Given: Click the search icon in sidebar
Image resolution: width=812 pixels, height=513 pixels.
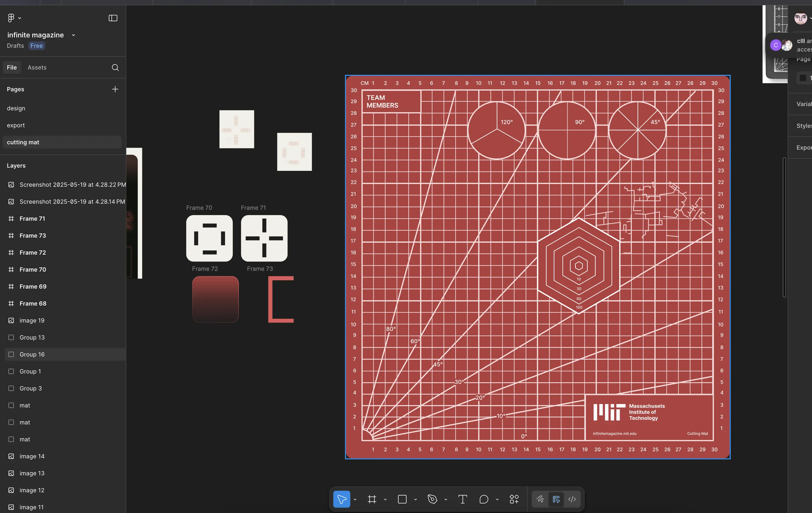Looking at the screenshot, I should click(x=115, y=67).
